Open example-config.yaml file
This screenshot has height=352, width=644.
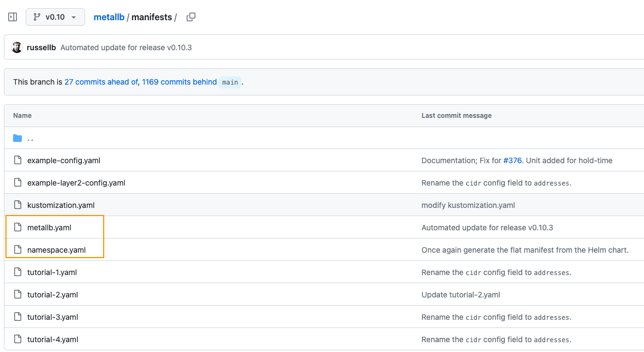point(64,160)
